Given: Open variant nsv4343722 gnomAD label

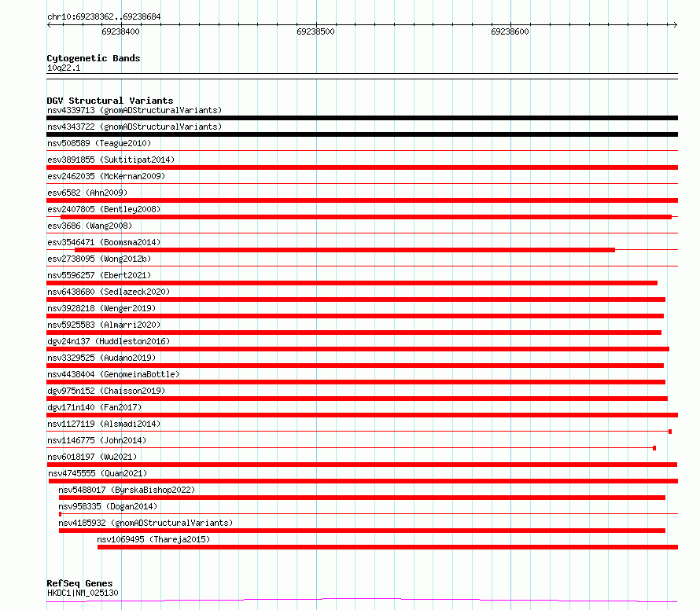Looking at the screenshot, I should click(x=134, y=127).
